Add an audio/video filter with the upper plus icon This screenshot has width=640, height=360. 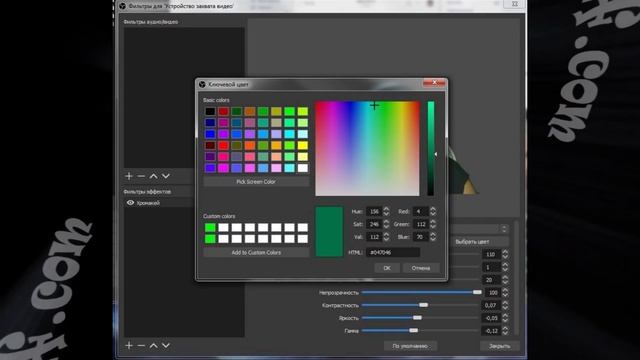tap(129, 176)
